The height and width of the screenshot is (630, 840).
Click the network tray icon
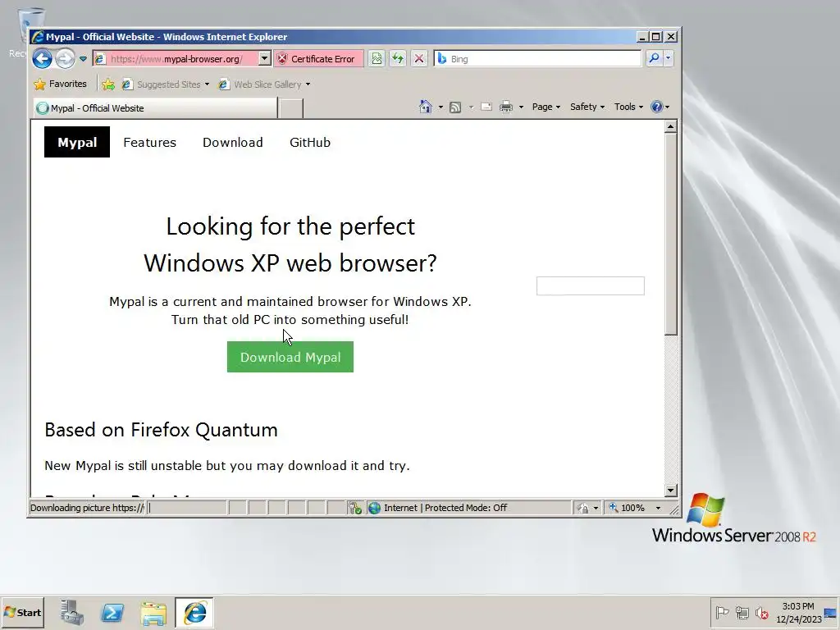[742, 612]
